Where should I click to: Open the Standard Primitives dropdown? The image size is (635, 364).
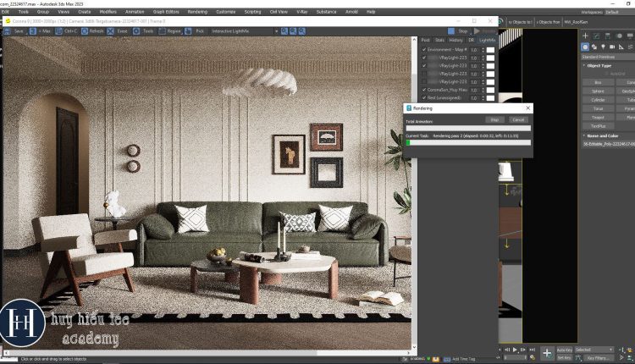[608, 57]
